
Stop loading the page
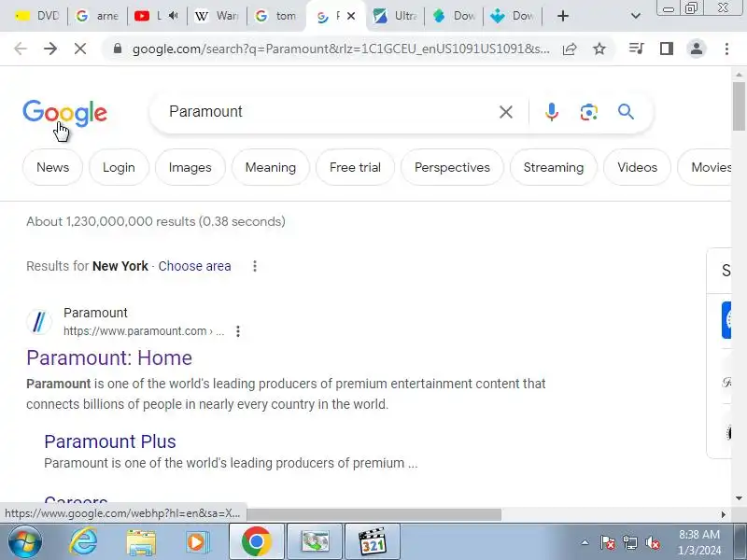[80, 49]
